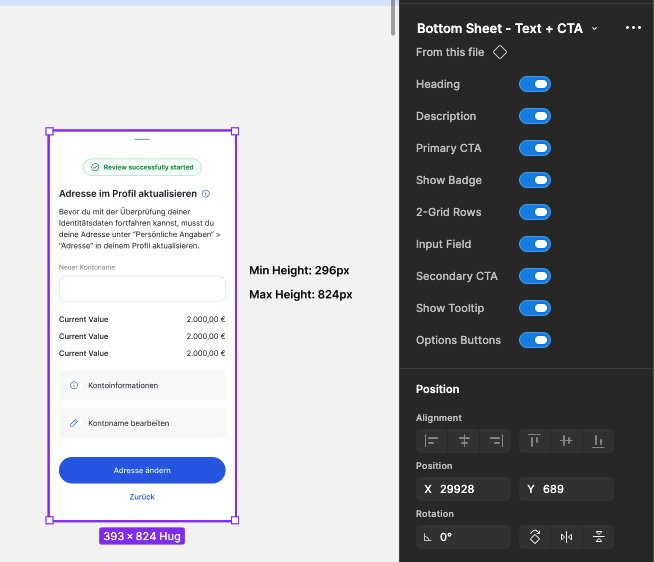654x562 pixels.
Task: Align selection to the top
Action: pos(534,441)
